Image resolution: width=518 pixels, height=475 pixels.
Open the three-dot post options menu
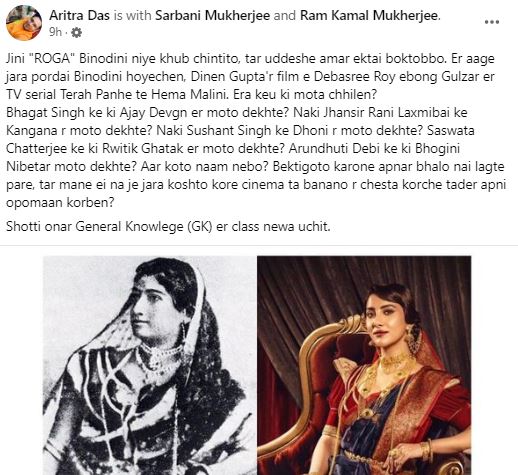[492, 22]
